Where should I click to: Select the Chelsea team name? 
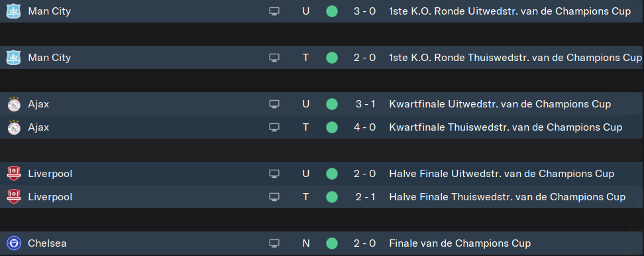(47, 243)
